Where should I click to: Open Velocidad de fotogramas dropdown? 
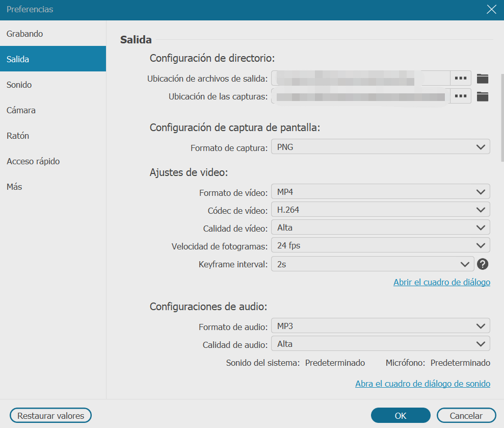pos(381,245)
